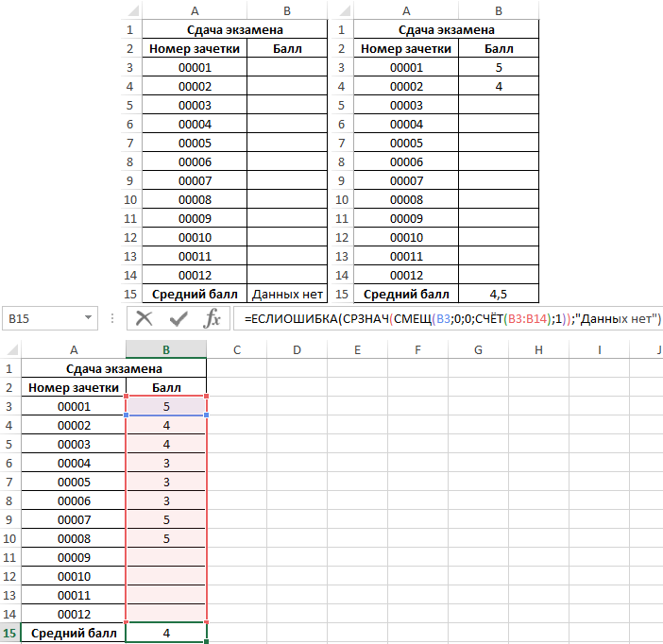
Task: Expand the Name Box dropdown arrow
Action: pos(88,319)
